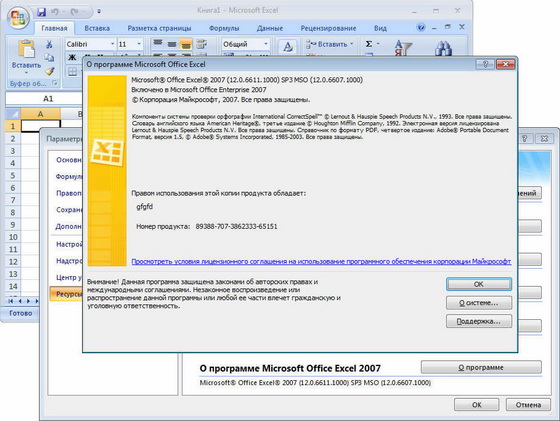560x421 pixels.
Task: Open the Данные ribbon tab
Action: click(270, 28)
